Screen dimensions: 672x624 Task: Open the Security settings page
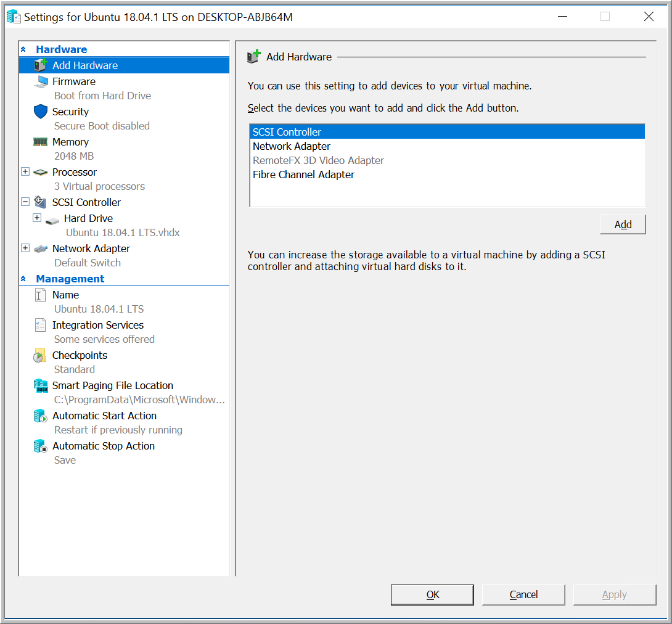pos(70,112)
